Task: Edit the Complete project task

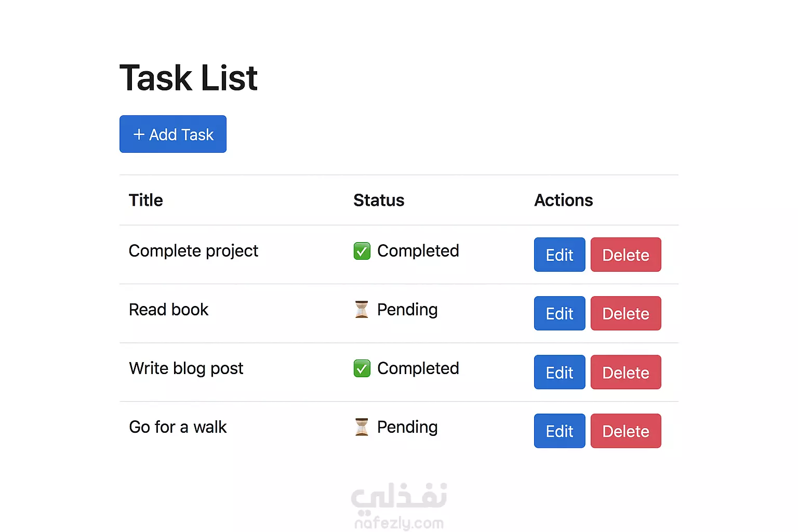Action: (560, 255)
